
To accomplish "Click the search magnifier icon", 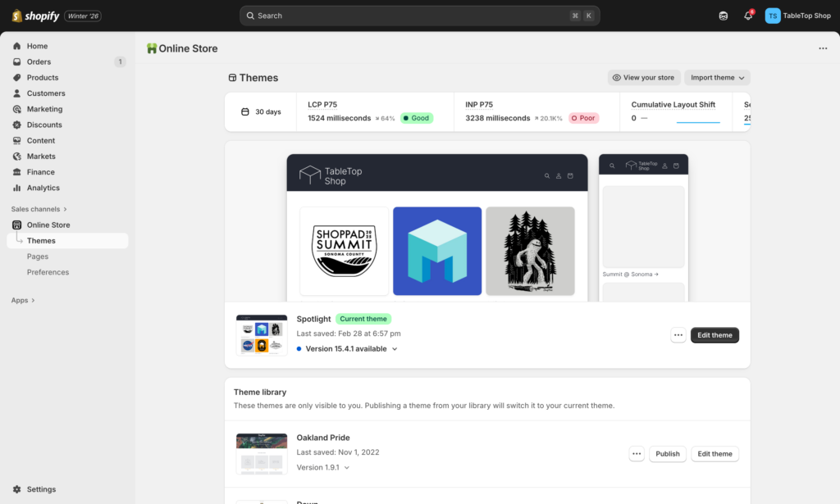I will (x=250, y=16).
